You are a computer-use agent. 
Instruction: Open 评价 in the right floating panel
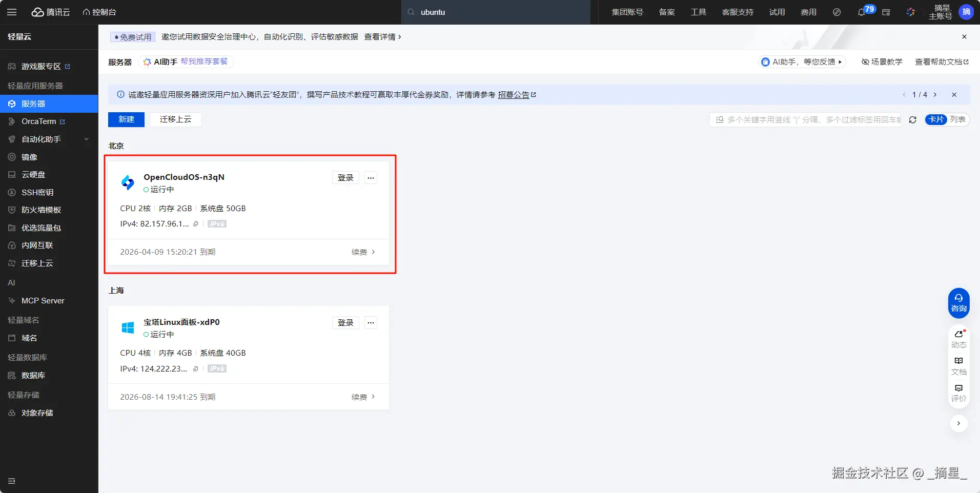[x=959, y=393]
